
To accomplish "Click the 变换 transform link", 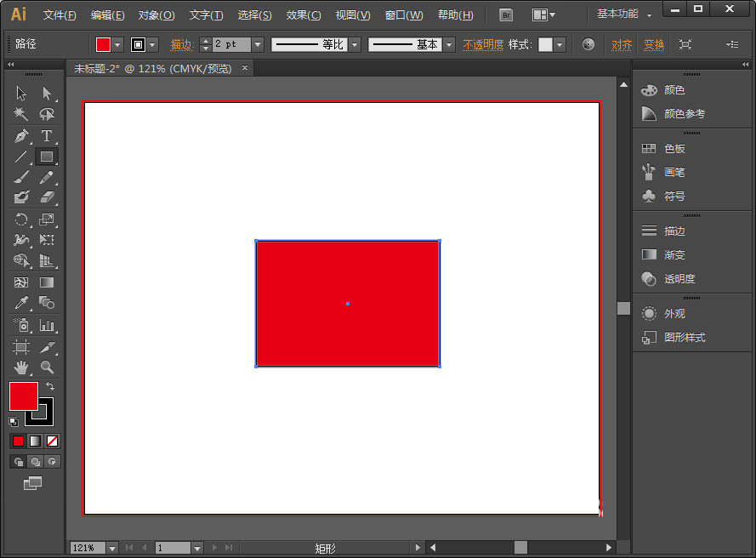I will [654, 45].
